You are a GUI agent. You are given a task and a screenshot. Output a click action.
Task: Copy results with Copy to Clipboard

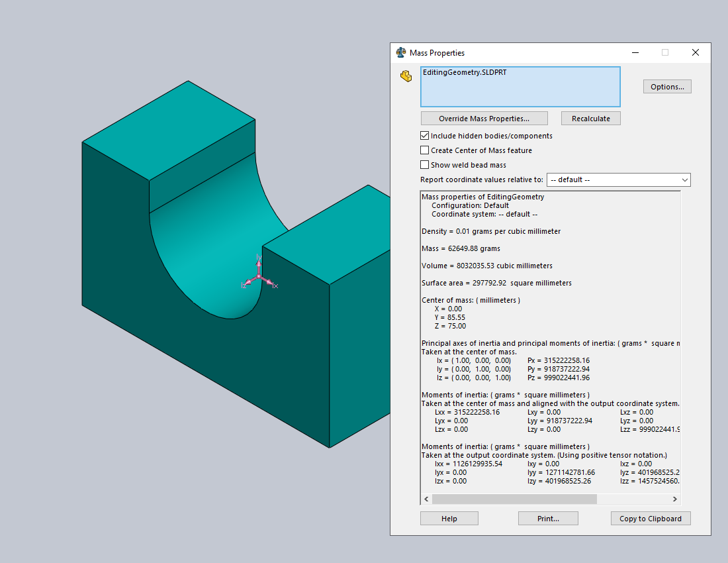pyautogui.click(x=650, y=519)
